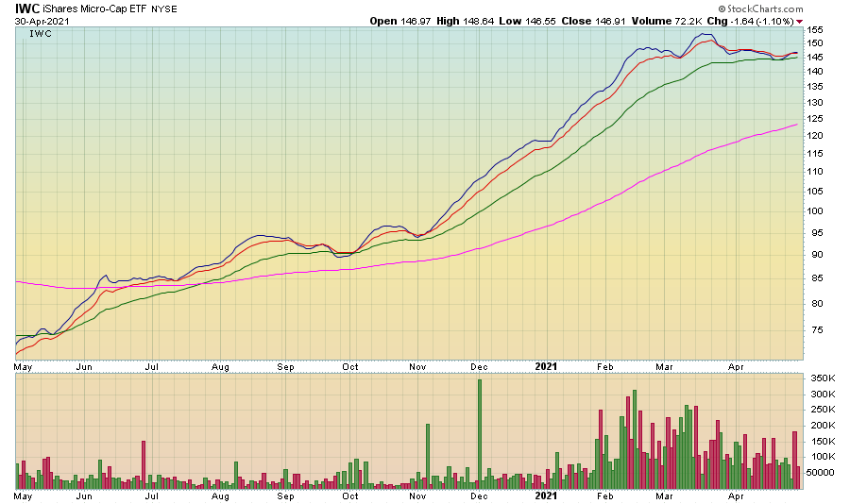Click the tallest green volume bar near December
The width and height of the screenshot is (850, 504).
[x=480, y=433]
